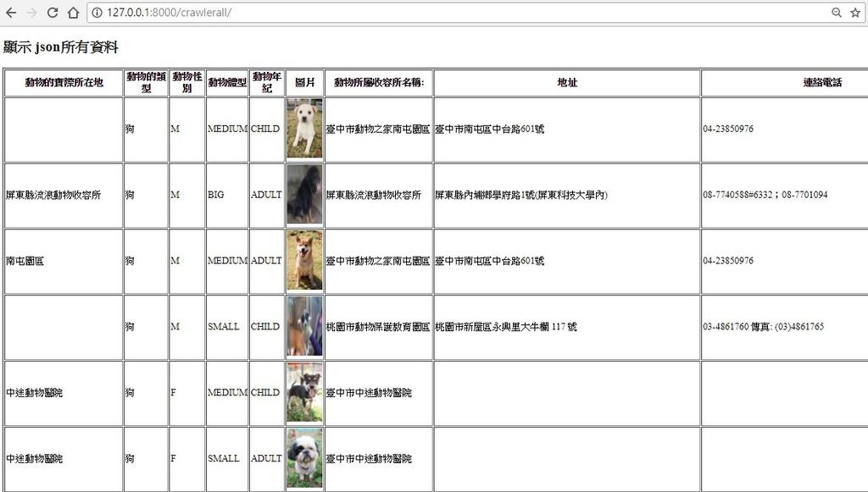Open the Shih Tzu photo in the last row

click(304, 458)
